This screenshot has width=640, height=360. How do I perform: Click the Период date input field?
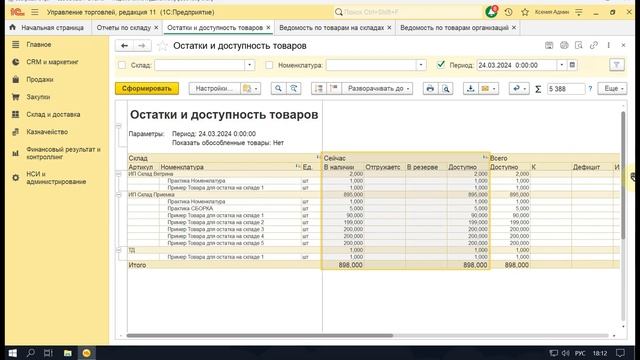point(516,65)
